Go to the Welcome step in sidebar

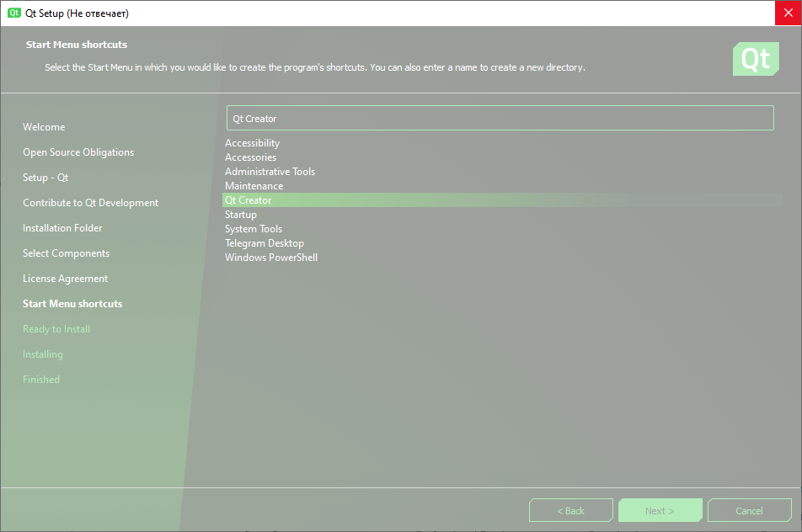(44, 127)
